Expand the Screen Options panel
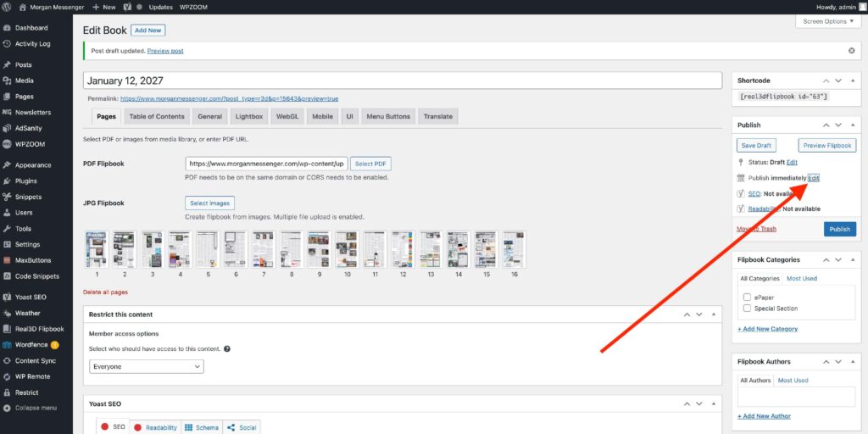This screenshot has height=434, width=868. [x=829, y=21]
